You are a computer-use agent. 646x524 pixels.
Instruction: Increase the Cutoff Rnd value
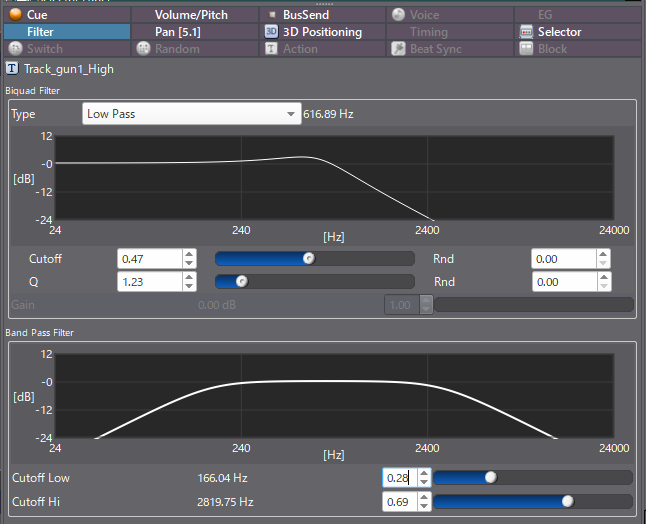pyautogui.click(x=603, y=254)
